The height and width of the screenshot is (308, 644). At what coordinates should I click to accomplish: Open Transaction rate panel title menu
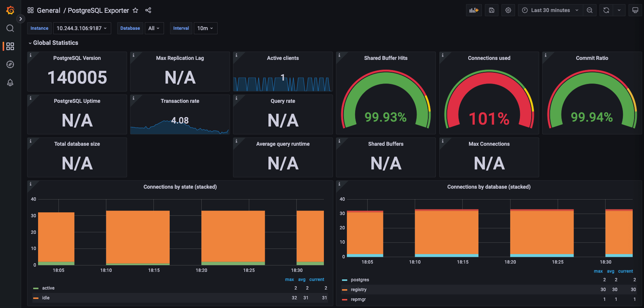pyautogui.click(x=180, y=101)
